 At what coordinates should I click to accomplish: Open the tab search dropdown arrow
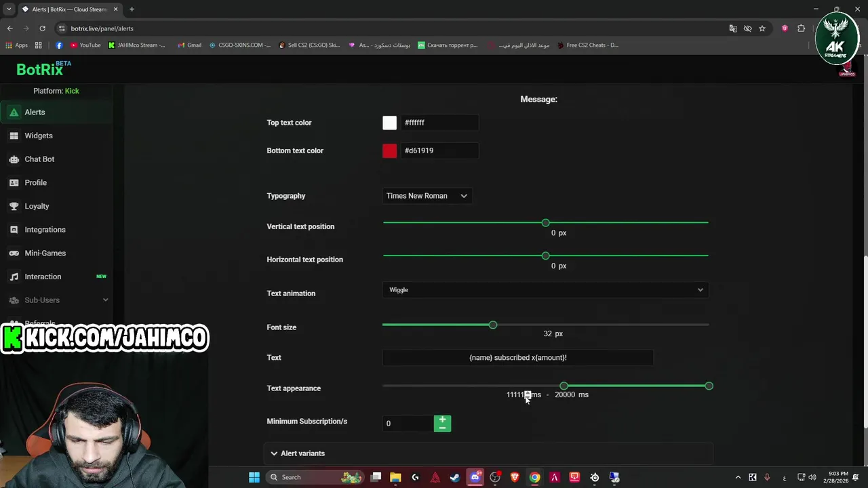click(x=8, y=9)
